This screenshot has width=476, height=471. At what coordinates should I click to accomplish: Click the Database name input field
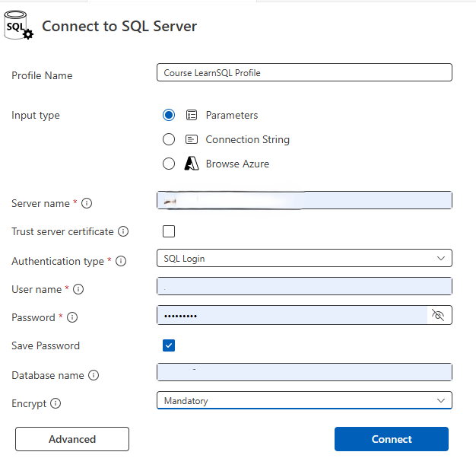(304, 372)
